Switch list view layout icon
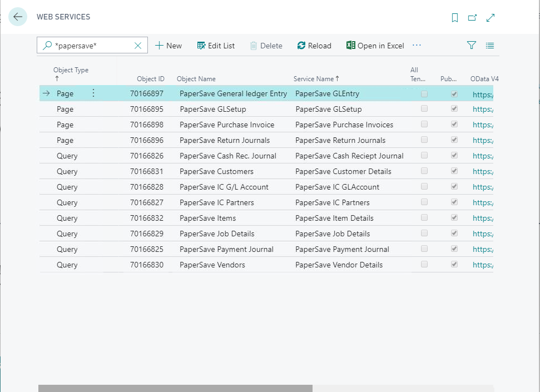 click(490, 46)
